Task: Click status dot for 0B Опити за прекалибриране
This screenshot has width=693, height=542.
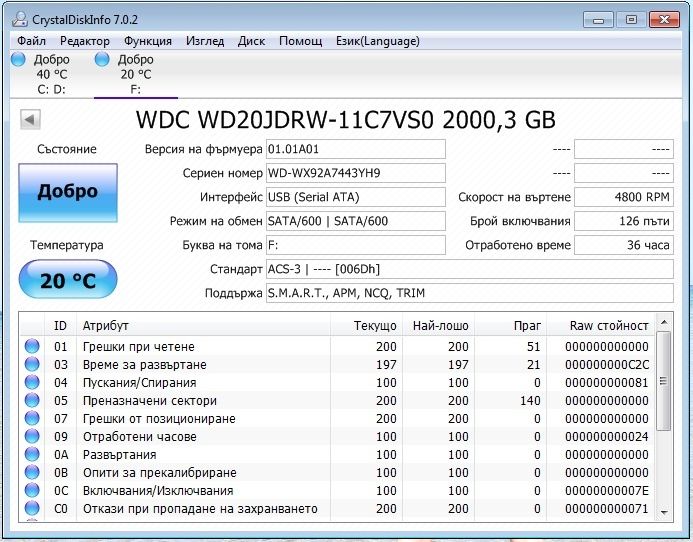Action: click(32, 473)
